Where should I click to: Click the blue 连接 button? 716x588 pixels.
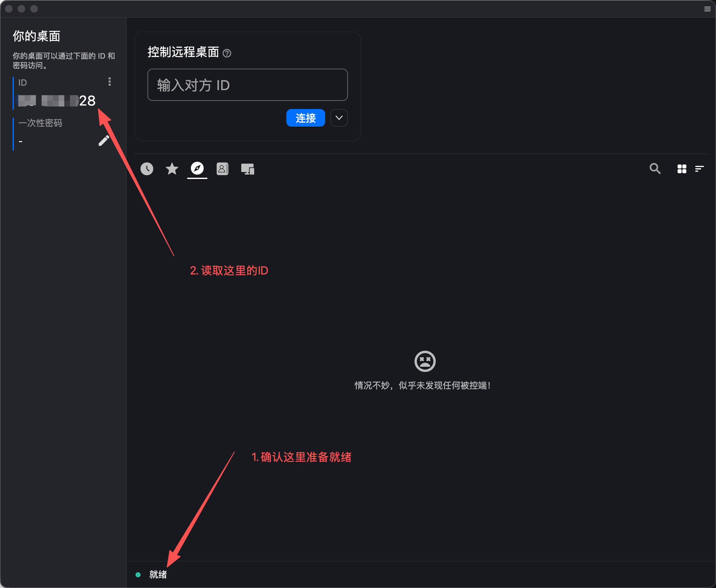click(x=305, y=118)
